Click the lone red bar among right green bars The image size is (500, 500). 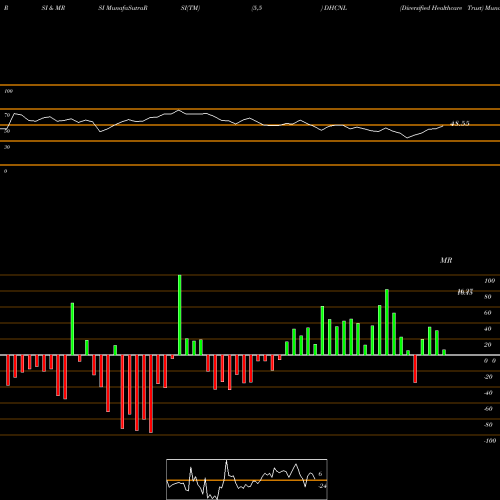415,369
